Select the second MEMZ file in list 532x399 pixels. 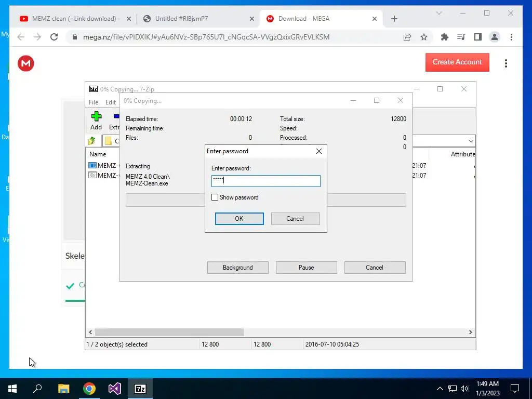coord(103,176)
